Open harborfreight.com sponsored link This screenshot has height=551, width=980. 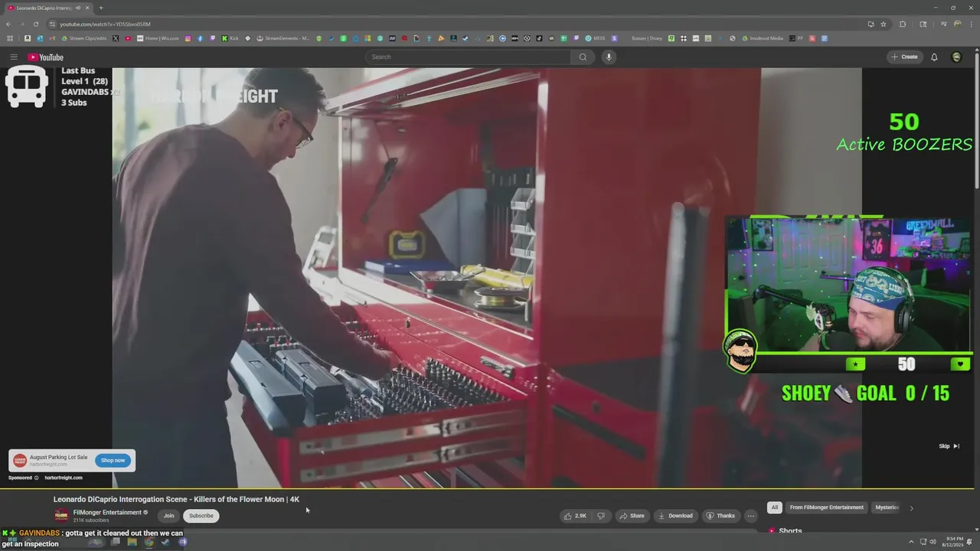[x=64, y=478]
